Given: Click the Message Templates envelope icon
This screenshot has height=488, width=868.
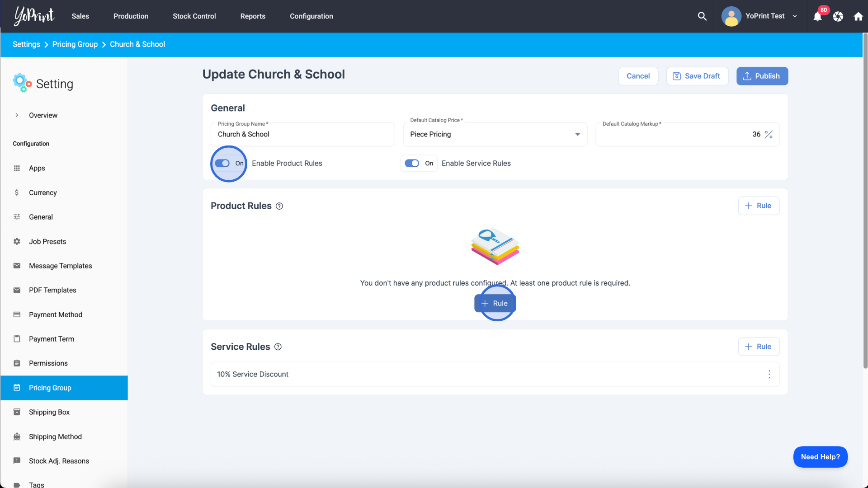Looking at the screenshot, I should click(17, 266).
